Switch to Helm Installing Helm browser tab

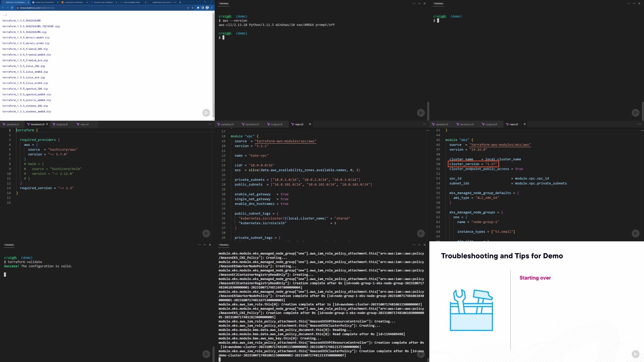132,2
